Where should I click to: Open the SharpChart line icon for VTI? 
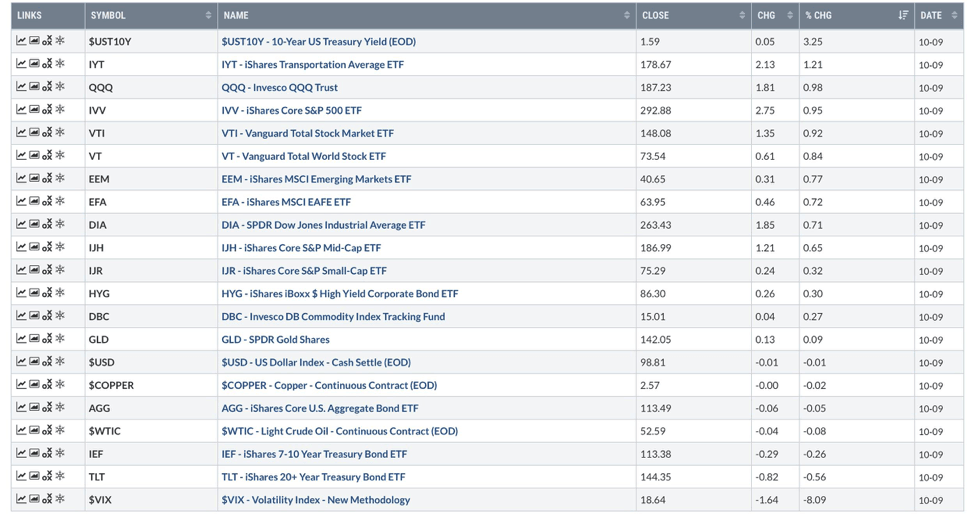21,132
